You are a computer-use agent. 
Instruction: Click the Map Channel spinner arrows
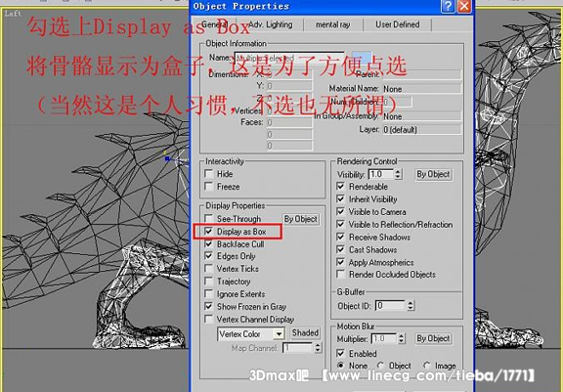tap(318, 347)
